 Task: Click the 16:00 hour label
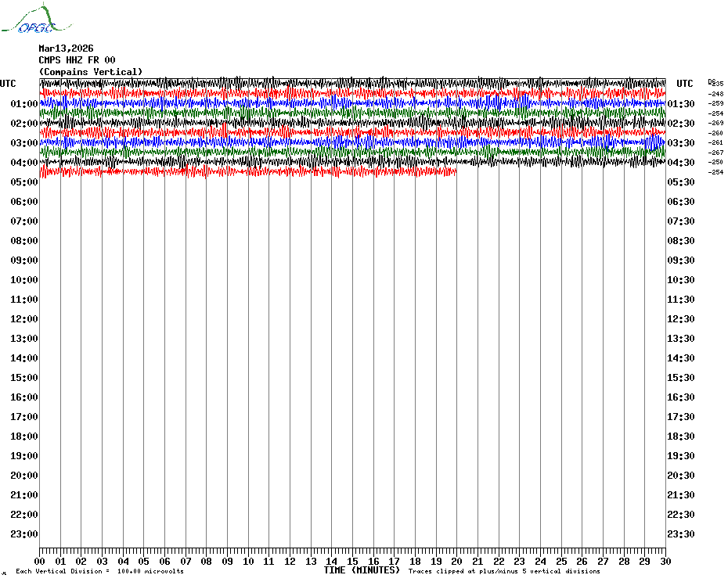(24, 397)
